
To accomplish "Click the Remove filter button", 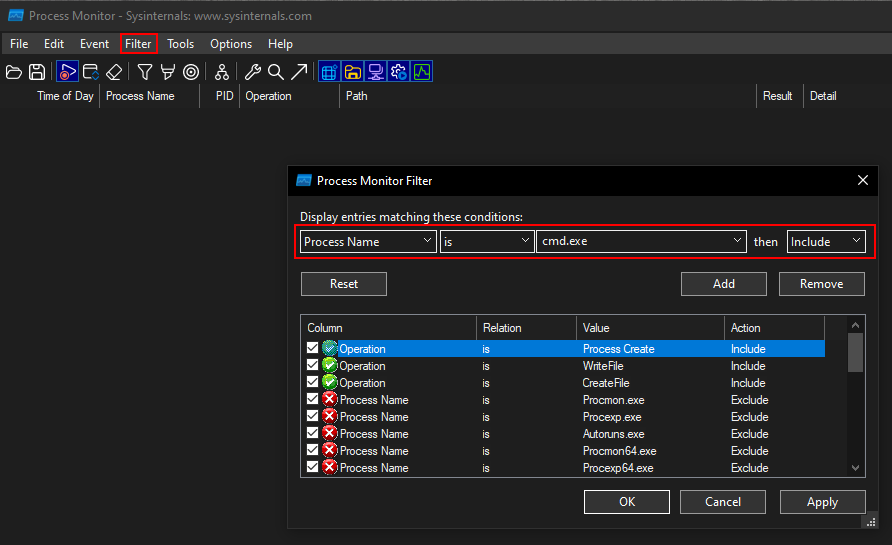I will tap(821, 284).
